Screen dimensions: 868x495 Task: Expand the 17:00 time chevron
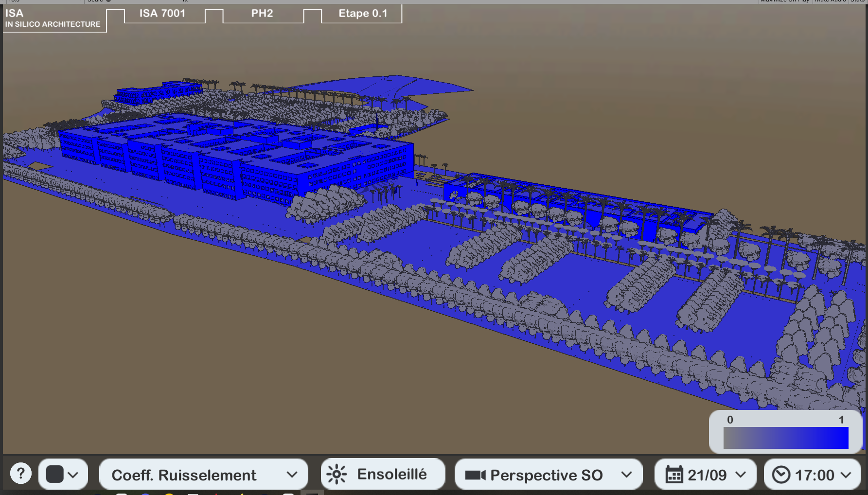846,475
